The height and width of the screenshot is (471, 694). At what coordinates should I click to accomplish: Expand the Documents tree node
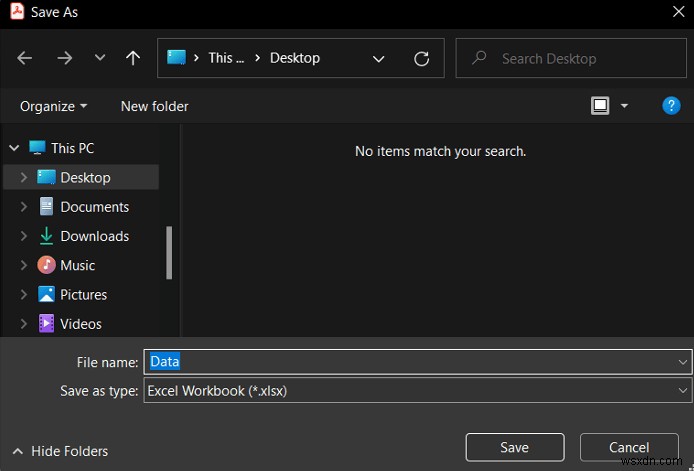pyautogui.click(x=23, y=207)
